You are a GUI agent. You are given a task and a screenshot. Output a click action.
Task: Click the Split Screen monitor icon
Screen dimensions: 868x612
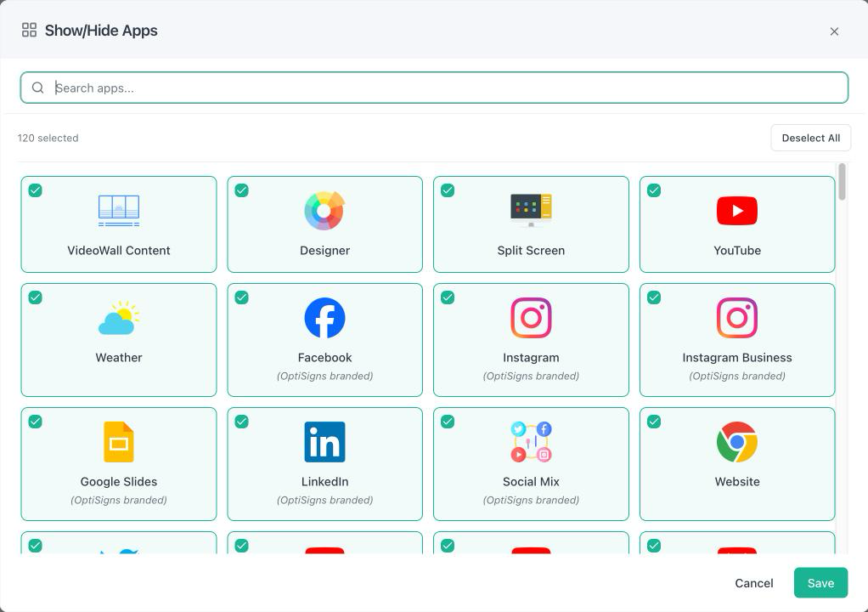pos(531,211)
